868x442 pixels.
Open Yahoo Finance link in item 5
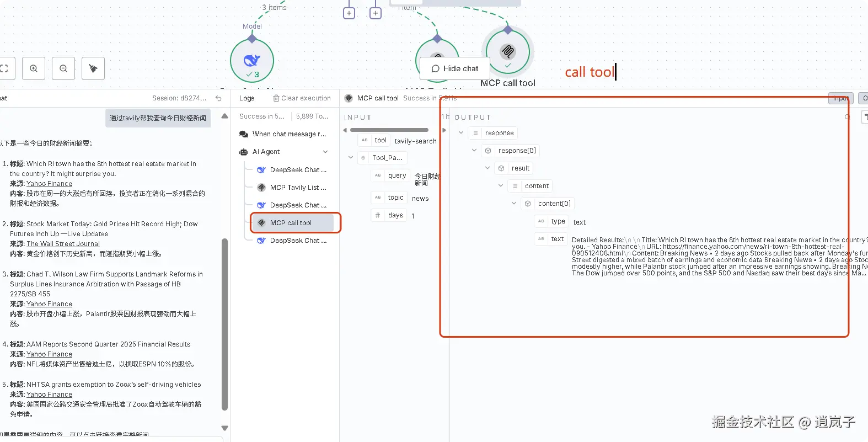point(49,395)
